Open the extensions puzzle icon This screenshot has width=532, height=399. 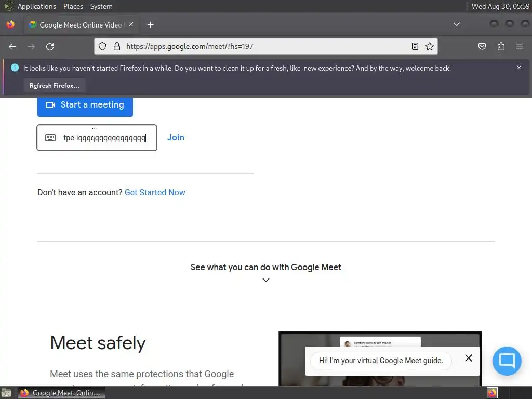501,46
